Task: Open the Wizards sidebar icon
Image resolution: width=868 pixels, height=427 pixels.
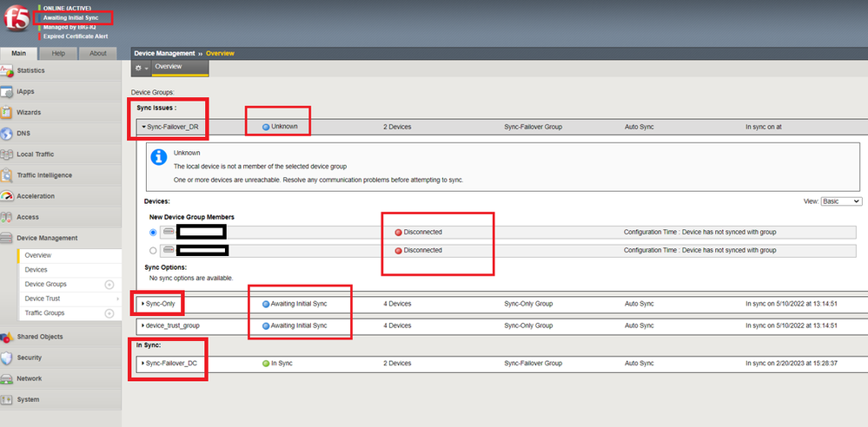Action: (x=8, y=113)
